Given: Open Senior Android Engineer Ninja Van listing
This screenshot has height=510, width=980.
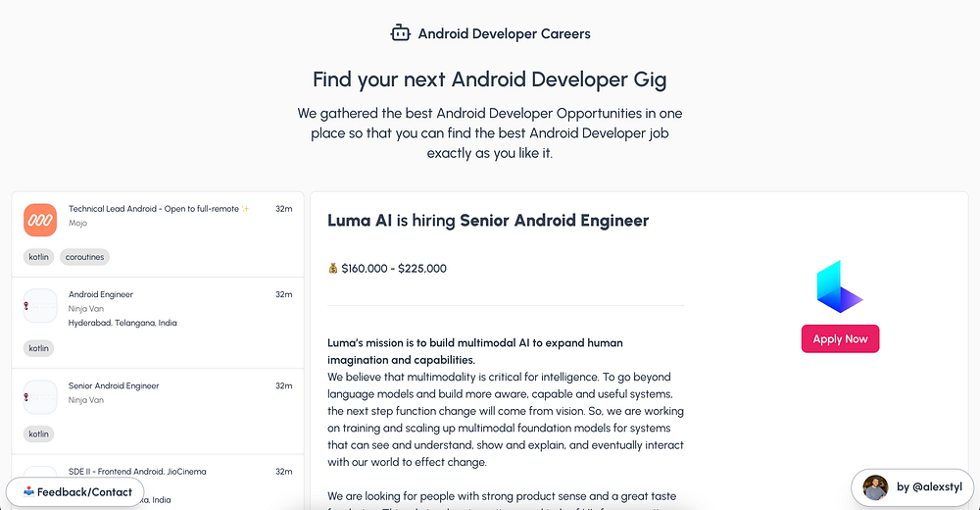Looking at the screenshot, I should tap(114, 385).
